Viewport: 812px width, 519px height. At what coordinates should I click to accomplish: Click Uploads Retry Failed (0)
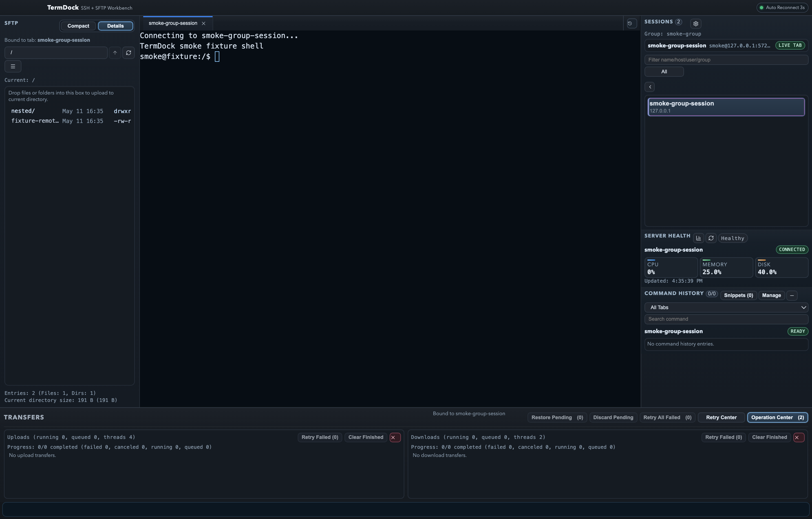320,437
